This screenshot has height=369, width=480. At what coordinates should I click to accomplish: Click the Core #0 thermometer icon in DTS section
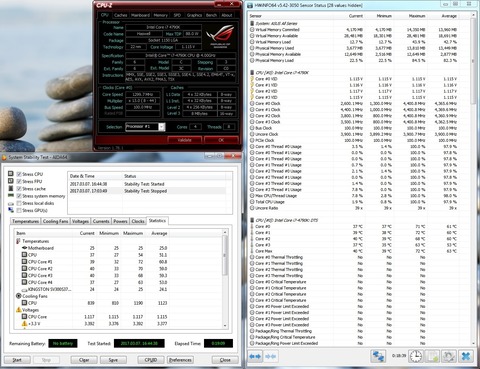[x=252, y=226]
